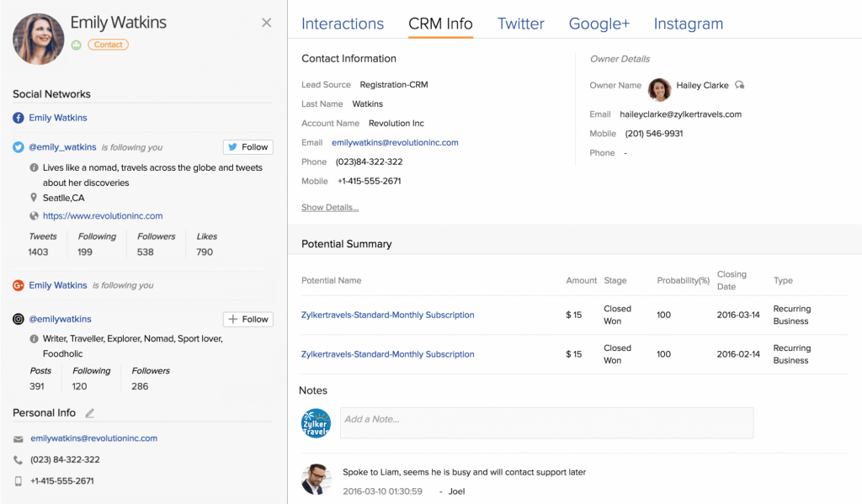
Task: Open the Twitter tab
Action: [x=520, y=24]
